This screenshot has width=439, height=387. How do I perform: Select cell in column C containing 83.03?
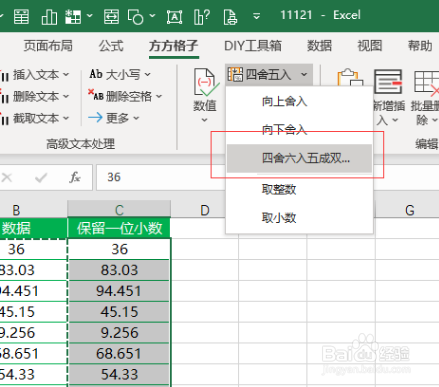(x=119, y=270)
